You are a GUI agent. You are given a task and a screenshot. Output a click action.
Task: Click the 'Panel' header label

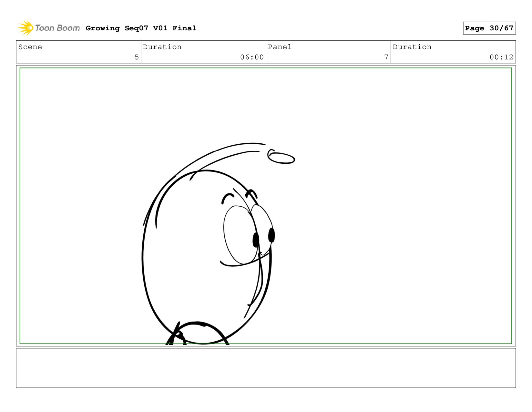tap(280, 47)
